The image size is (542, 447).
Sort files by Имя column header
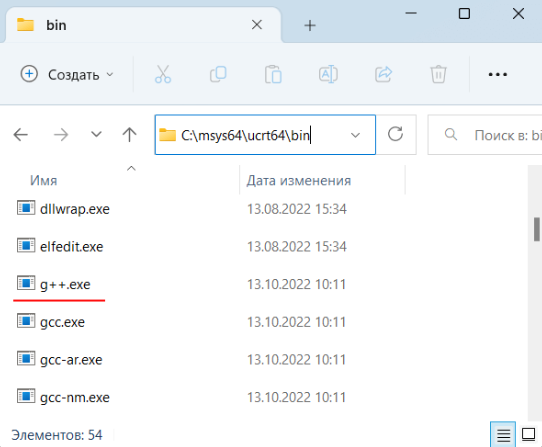click(44, 180)
